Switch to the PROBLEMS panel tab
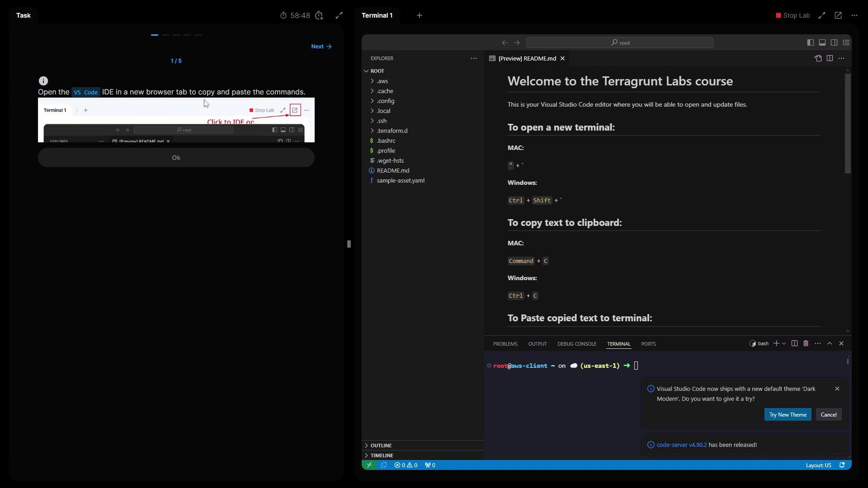This screenshot has width=868, height=488. pos(505,344)
